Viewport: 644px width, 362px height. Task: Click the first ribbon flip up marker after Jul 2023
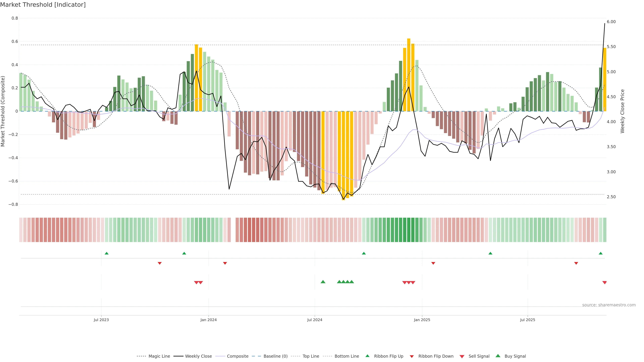(x=106, y=253)
